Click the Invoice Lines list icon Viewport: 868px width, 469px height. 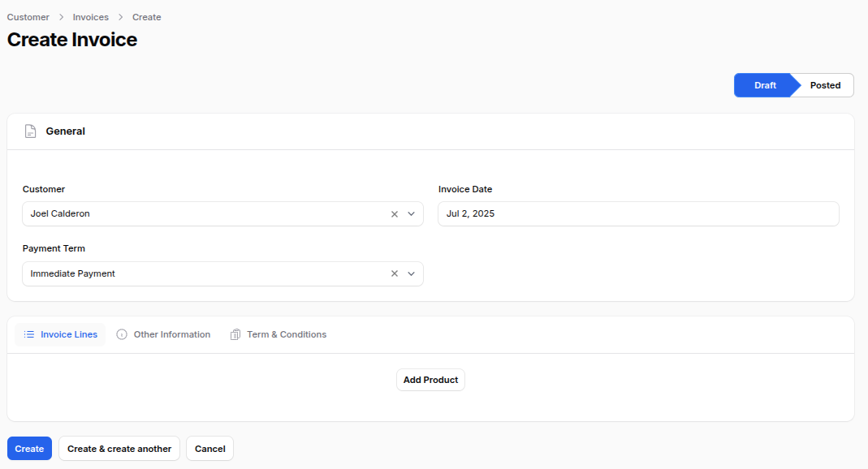click(28, 334)
